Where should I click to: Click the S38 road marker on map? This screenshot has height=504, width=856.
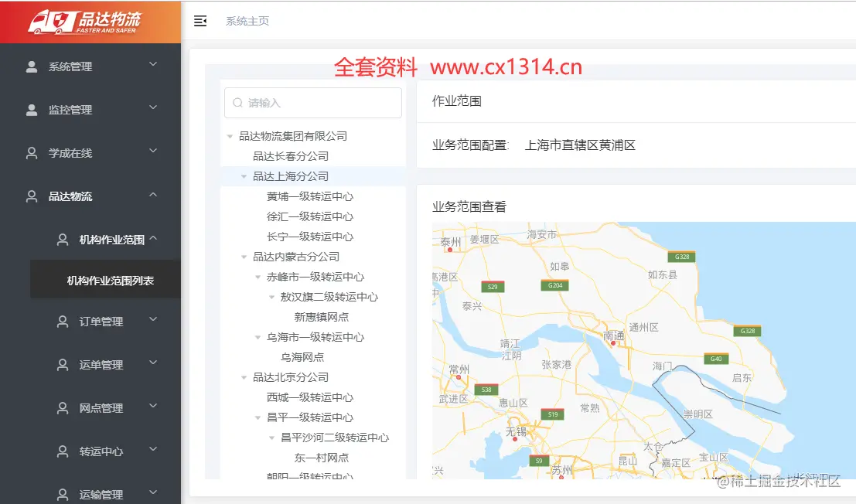(486, 390)
